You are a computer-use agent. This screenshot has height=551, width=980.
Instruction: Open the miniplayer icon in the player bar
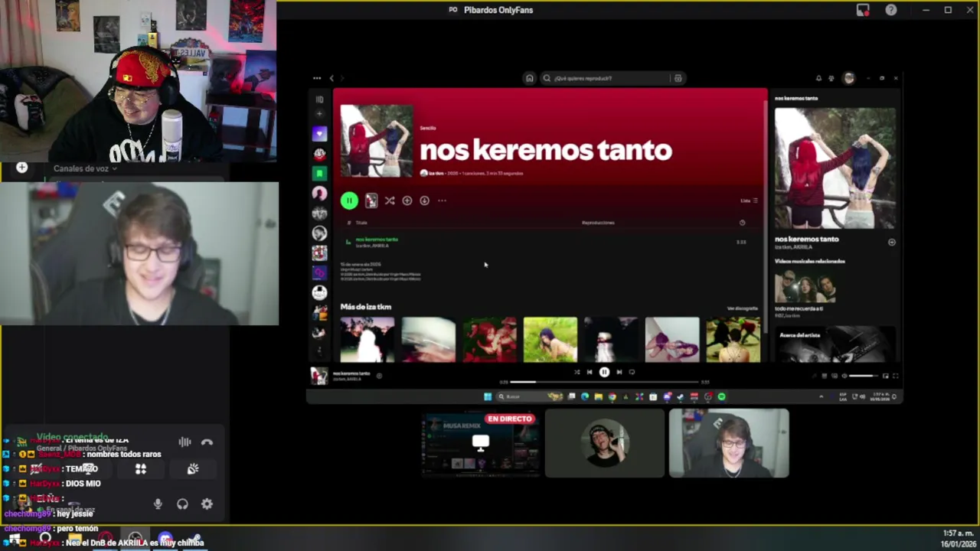pyautogui.click(x=886, y=376)
